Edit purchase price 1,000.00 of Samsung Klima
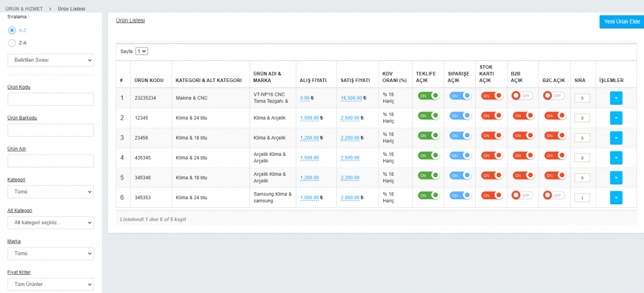The image size is (644, 293). tap(309, 198)
